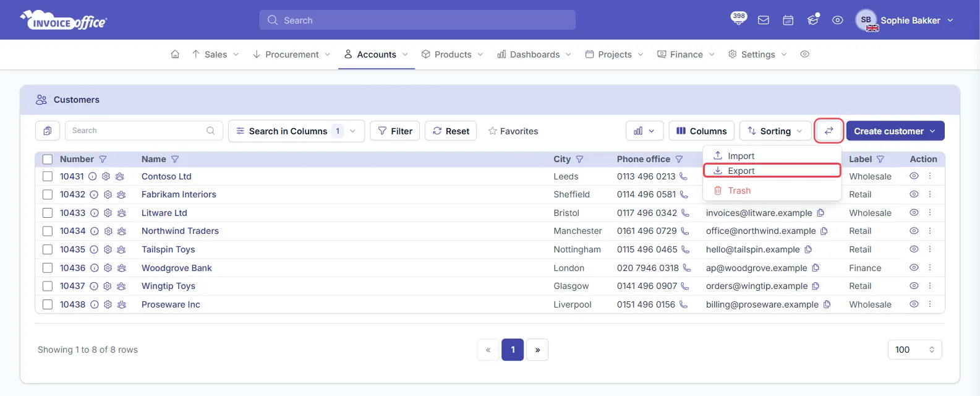Click the InvoiceOffice logo
This screenshot has height=396, width=980.
coord(64,20)
